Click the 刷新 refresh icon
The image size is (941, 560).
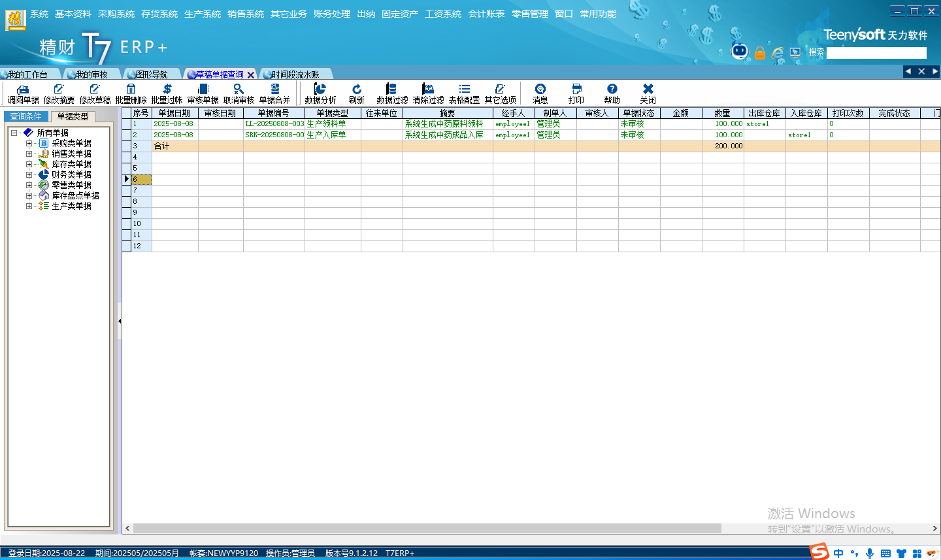coord(356,90)
